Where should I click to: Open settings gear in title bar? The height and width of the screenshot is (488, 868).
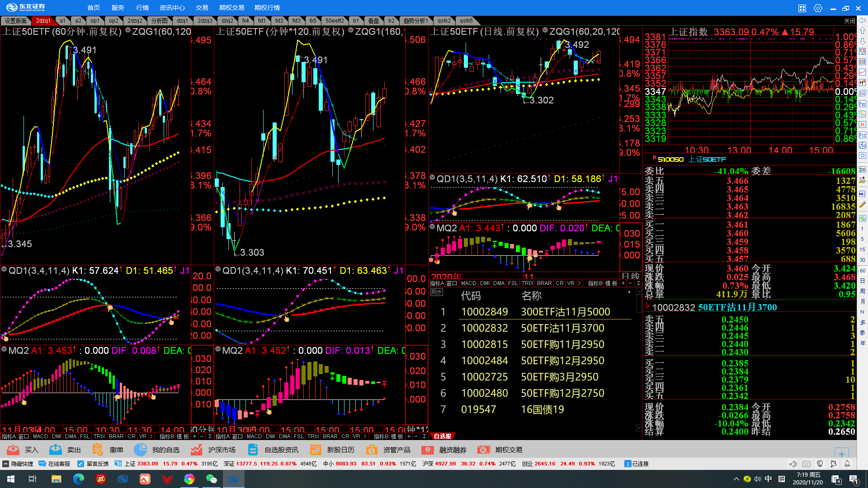tap(818, 8)
